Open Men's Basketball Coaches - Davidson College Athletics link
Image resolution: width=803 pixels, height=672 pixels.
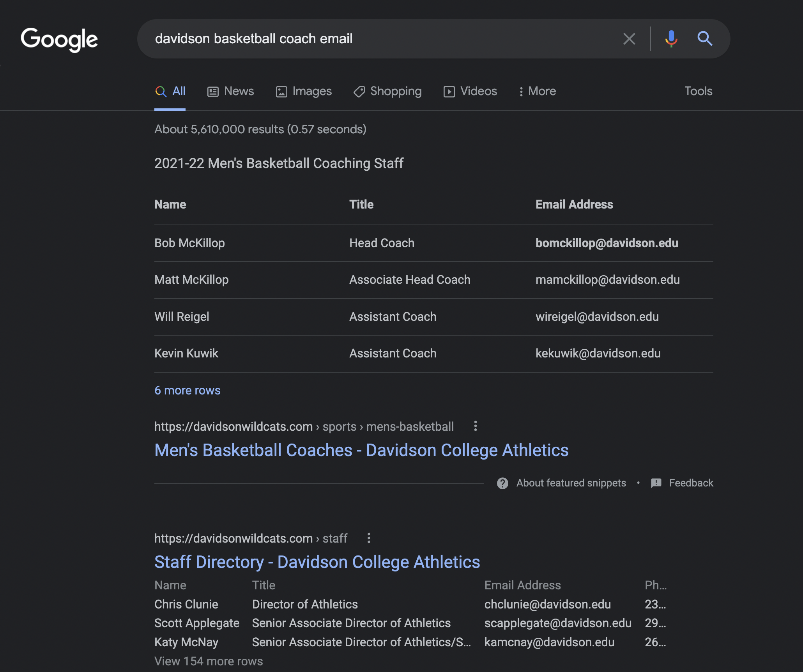[361, 450]
